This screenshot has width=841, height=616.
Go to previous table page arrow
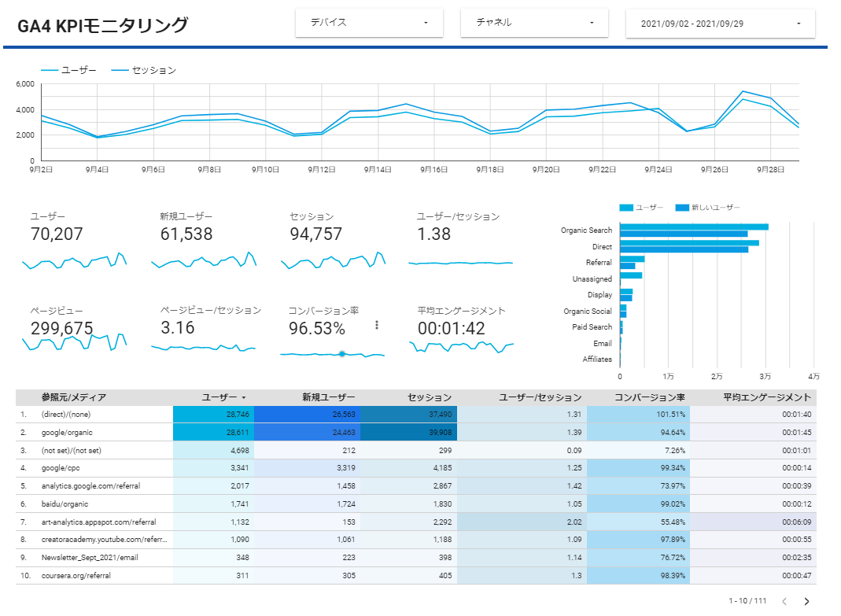pyautogui.click(x=783, y=601)
